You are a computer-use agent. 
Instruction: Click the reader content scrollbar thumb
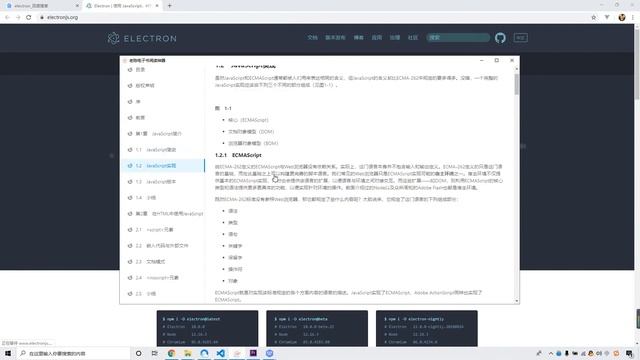coord(517,84)
